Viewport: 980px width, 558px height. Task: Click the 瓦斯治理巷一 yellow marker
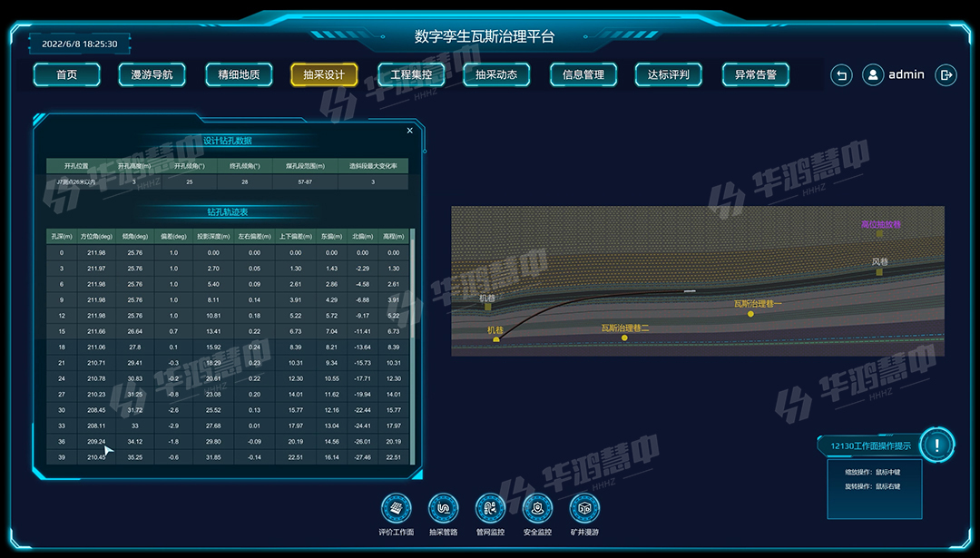click(750, 314)
